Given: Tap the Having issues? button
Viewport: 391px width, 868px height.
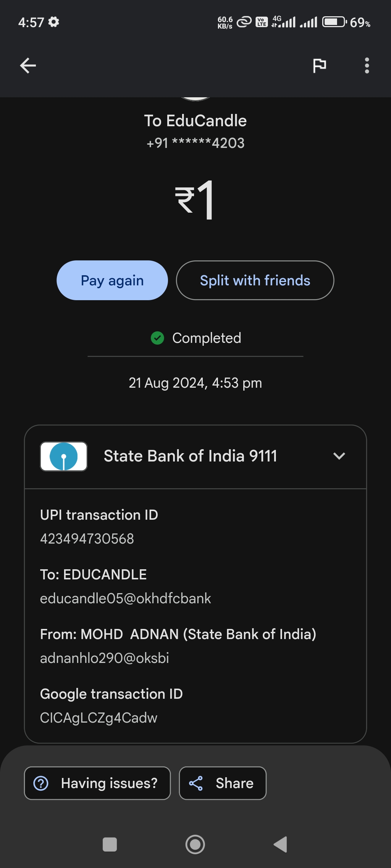Looking at the screenshot, I should [x=97, y=783].
